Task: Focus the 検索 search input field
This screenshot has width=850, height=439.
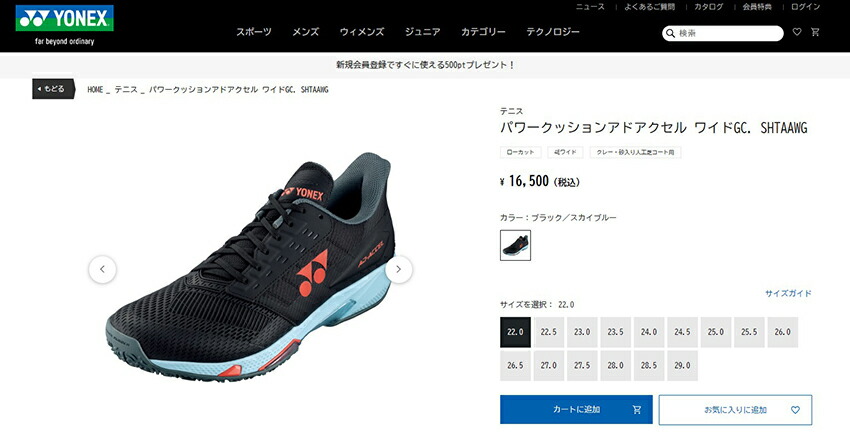Action: [729, 34]
